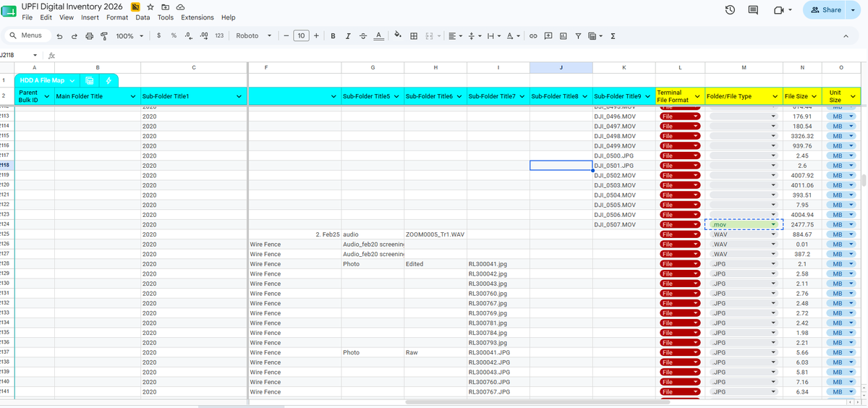Increase decimal places
This screenshot has width=868, height=408.
203,35
